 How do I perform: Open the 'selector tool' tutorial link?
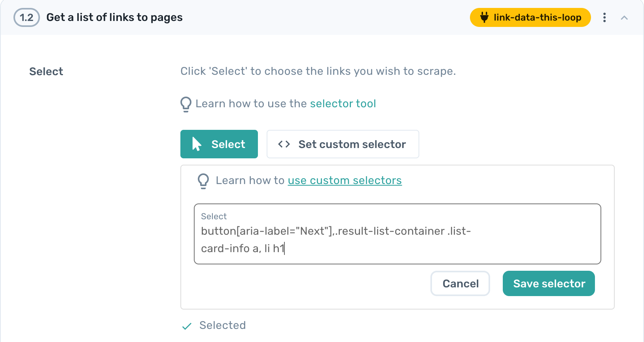(x=343, y=104)
